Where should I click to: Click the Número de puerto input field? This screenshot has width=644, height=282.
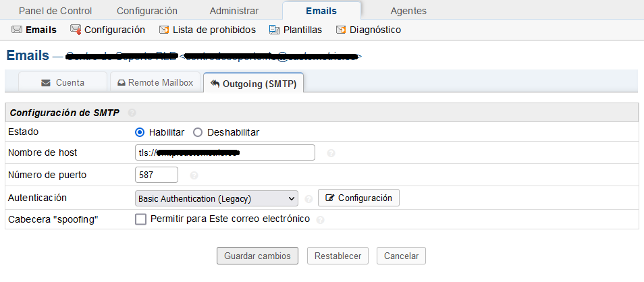tap(157, 175)
